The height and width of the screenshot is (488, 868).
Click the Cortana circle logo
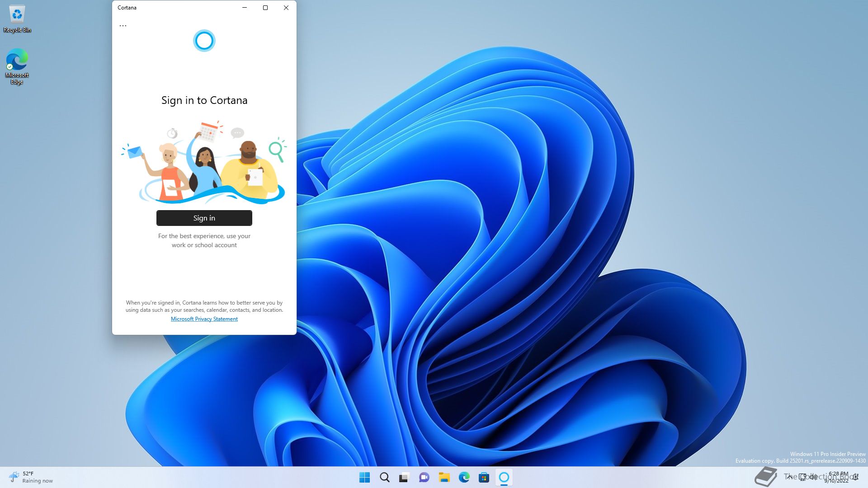(x=204, y=41)
